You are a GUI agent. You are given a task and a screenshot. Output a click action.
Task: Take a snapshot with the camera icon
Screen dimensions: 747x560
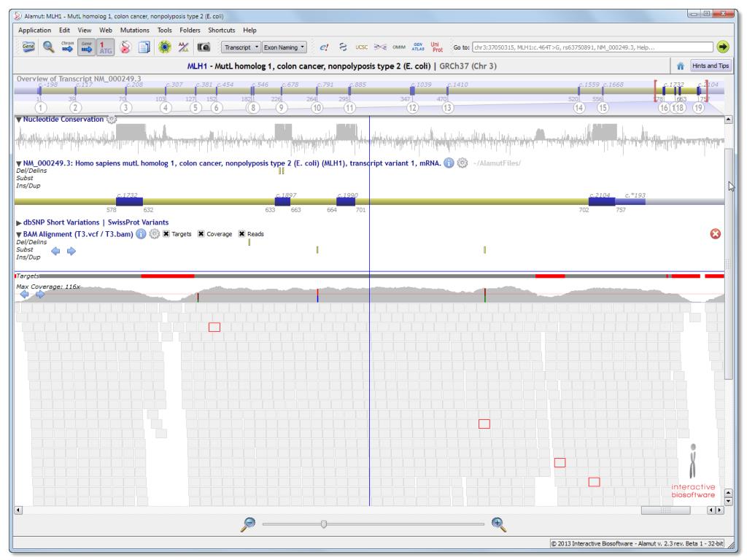[204, 47]
